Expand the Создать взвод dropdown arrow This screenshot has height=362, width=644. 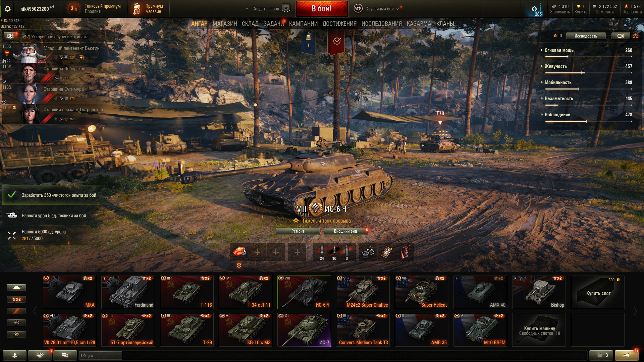pos(247,9)
